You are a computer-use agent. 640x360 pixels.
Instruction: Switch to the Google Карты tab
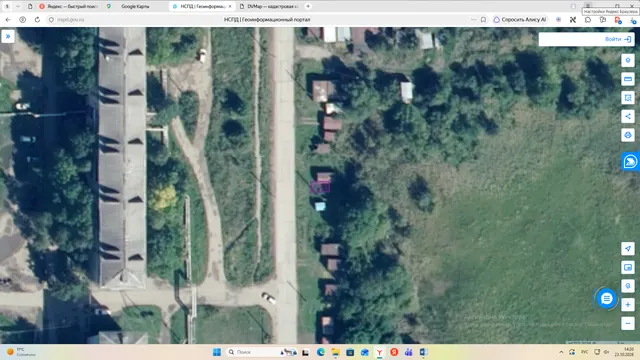pos(135,6)
